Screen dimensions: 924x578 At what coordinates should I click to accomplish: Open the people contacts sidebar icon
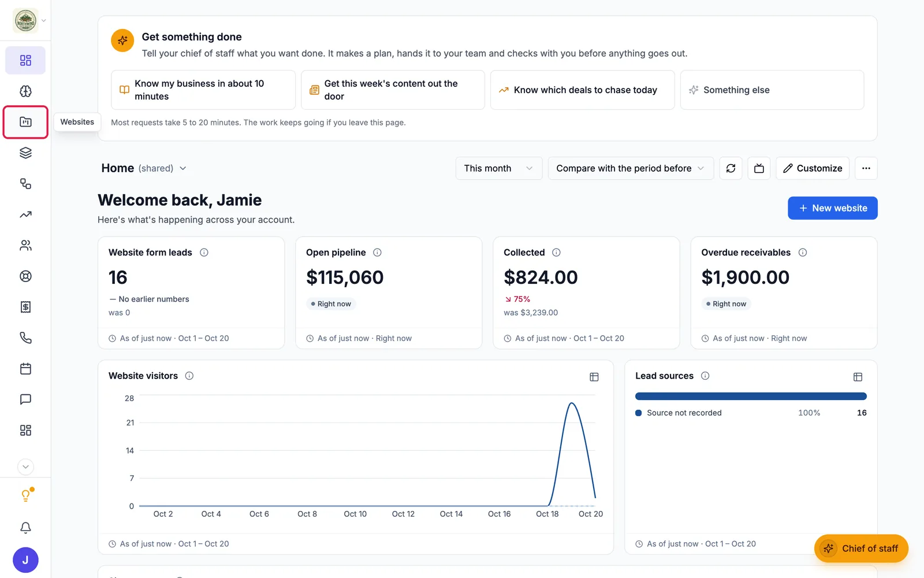point(25,245)
